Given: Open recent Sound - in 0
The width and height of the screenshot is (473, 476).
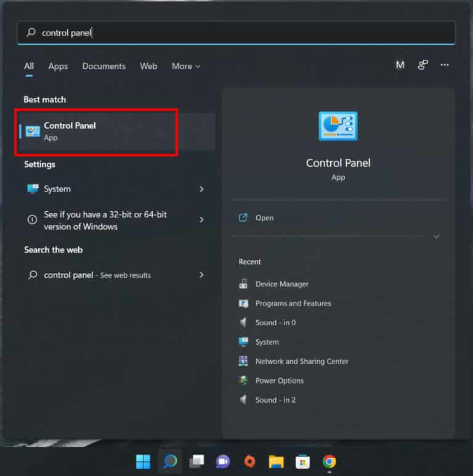Looking at the screenshot, I should click(x=275, y=323).
